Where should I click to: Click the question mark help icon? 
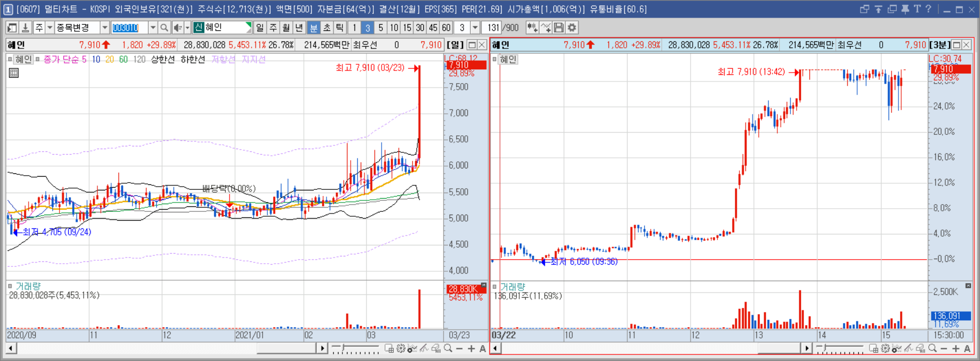[928, 9]
